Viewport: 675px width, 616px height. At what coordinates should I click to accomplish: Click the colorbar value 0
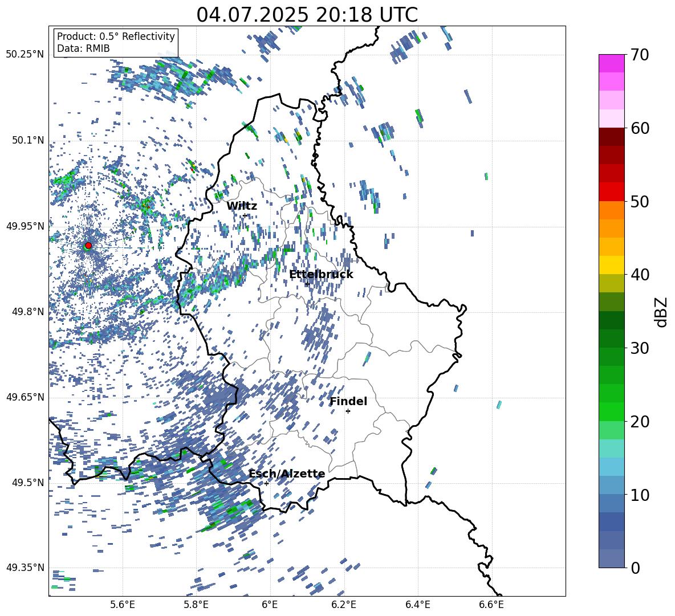pyautogui.click(x=636, y=568)
